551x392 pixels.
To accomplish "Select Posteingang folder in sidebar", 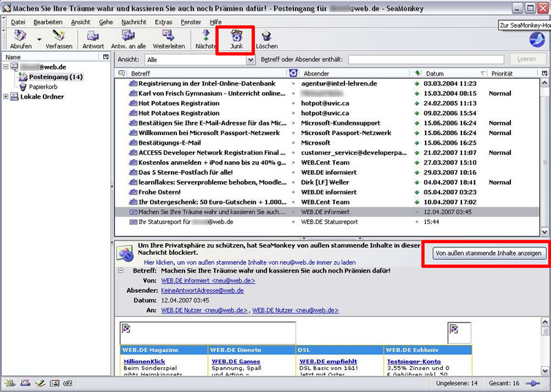I will coord(55,77).
